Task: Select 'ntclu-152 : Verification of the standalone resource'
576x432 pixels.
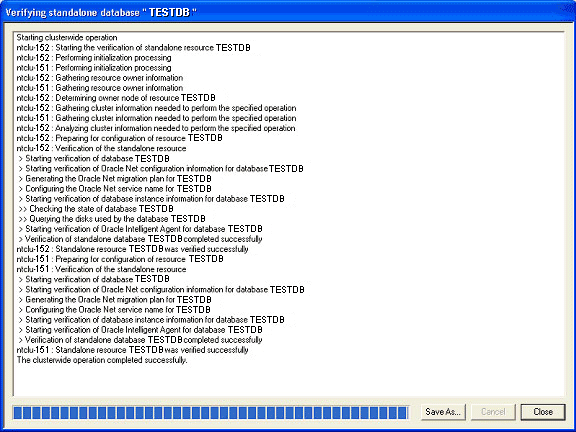Action: point(101,148)
